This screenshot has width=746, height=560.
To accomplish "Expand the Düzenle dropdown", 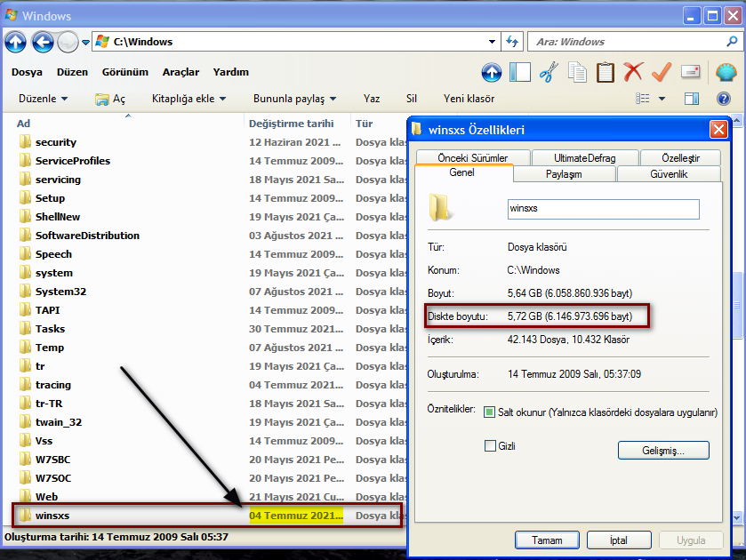I will pos(44,99).
